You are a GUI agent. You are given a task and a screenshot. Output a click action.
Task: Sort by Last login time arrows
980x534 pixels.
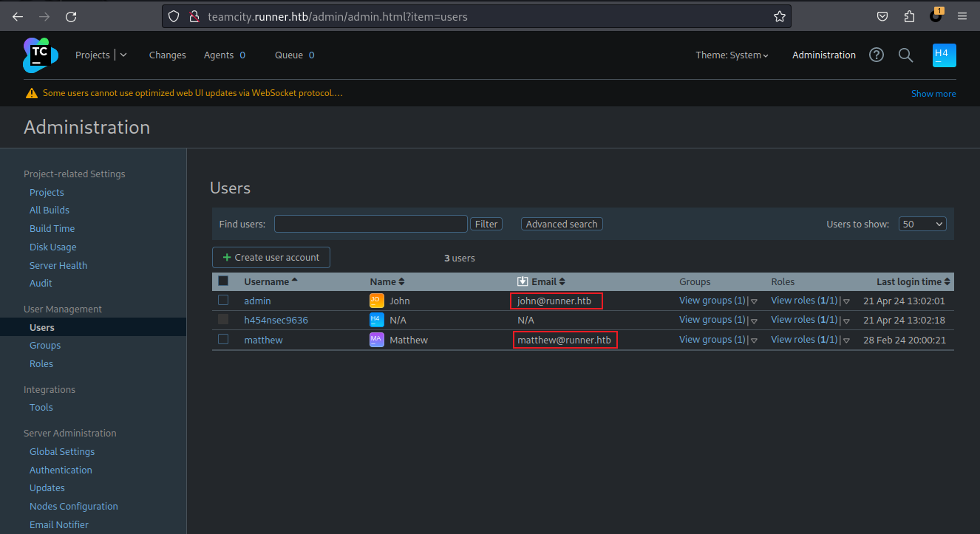point(947,281)
